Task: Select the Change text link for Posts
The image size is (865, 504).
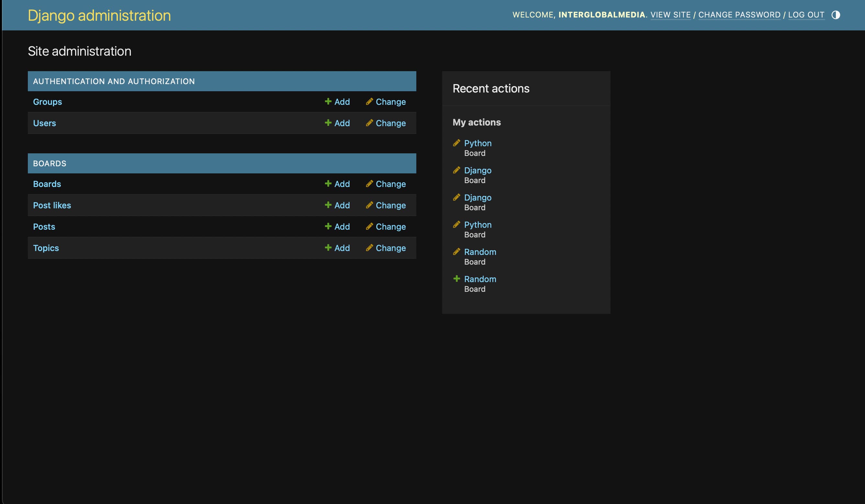Action: coord(391,226)
